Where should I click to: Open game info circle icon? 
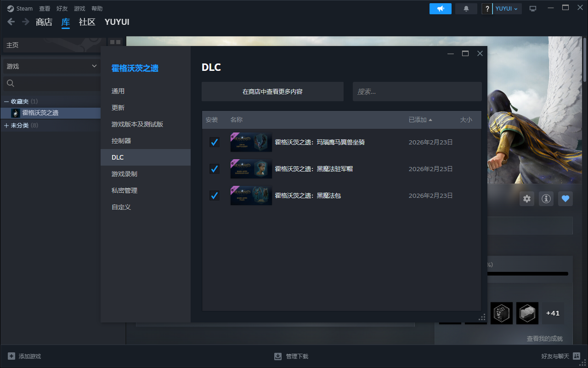(x=546, y=199)
